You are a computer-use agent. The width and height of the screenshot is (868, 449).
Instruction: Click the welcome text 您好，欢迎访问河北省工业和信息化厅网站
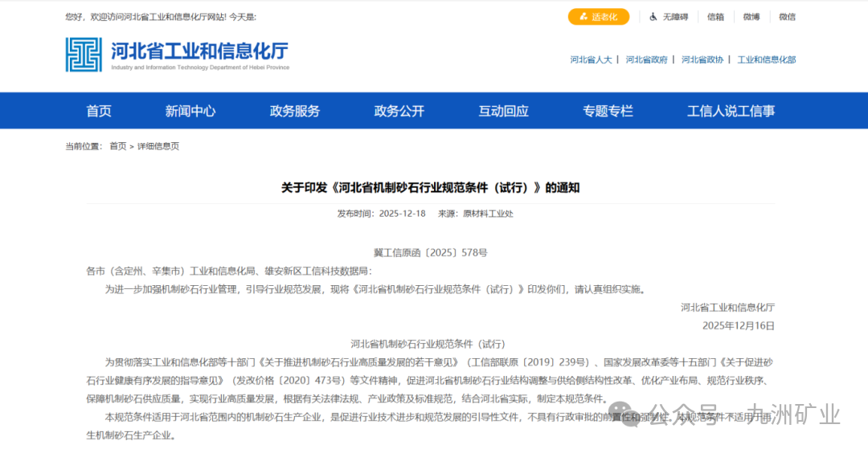pyautogui.click(x=145, y=17)
